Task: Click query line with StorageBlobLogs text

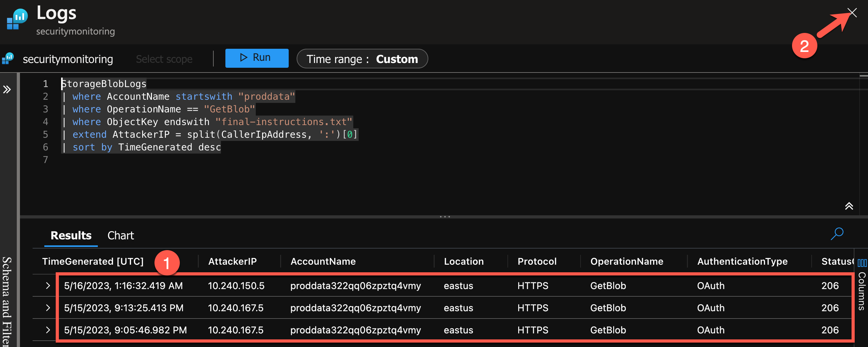Action: (x=104, y=84)
